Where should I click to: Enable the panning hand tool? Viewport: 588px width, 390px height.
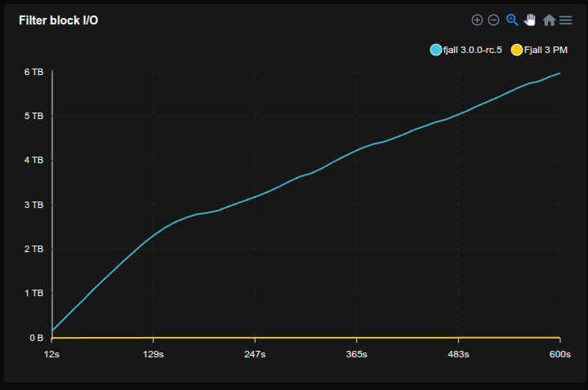click(530, 20)
